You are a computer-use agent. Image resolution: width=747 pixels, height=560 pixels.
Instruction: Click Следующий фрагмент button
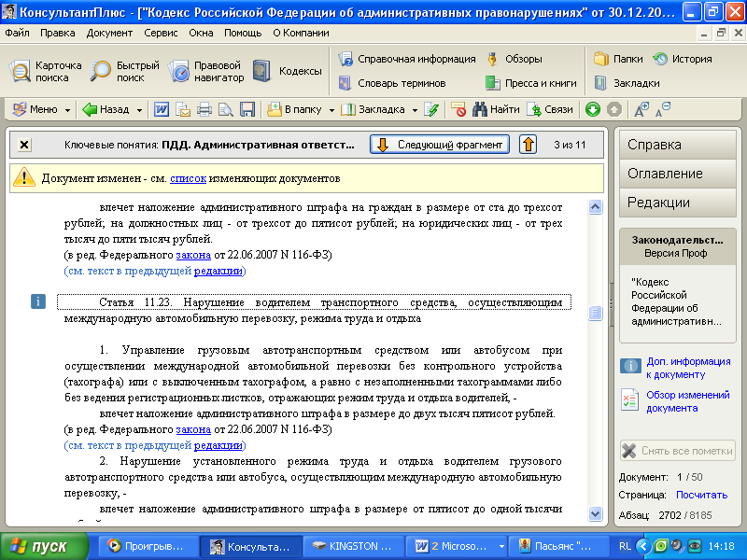click(440, 145)
